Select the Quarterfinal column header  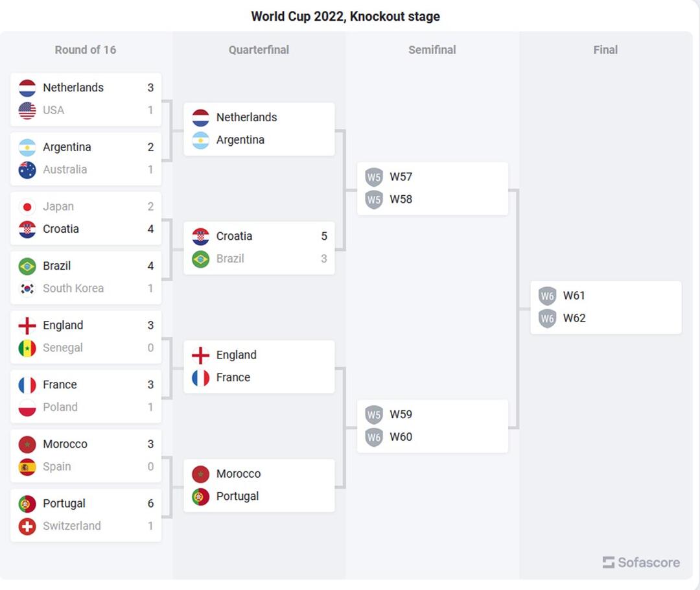259,50
